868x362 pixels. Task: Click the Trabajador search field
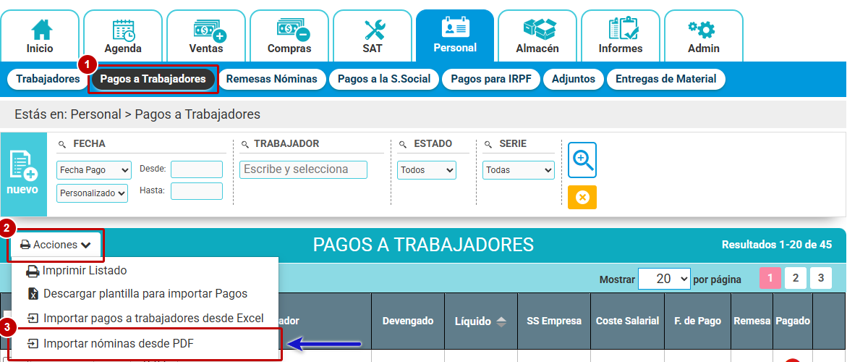tap(303, 169)
